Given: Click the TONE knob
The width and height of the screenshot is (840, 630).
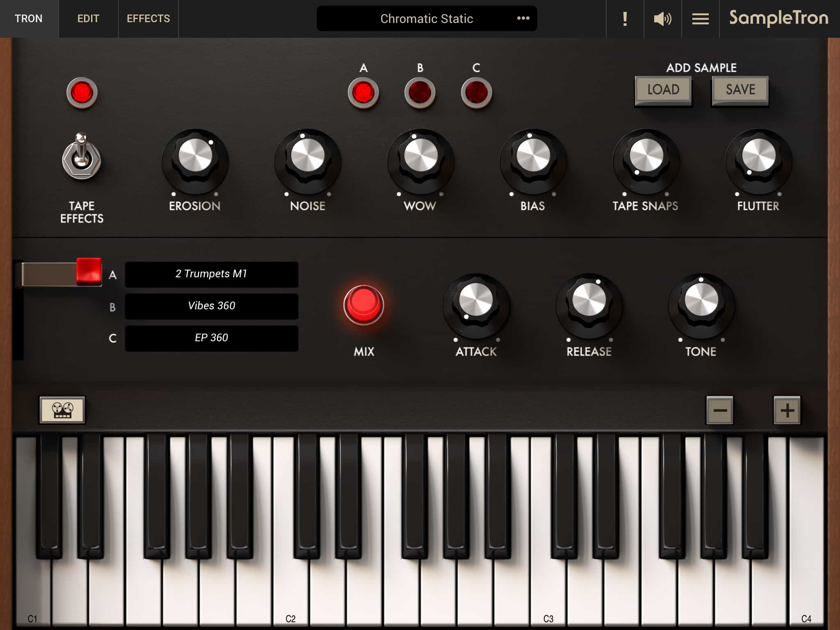Looking at the screenshot, I should [x=701, y=305].
